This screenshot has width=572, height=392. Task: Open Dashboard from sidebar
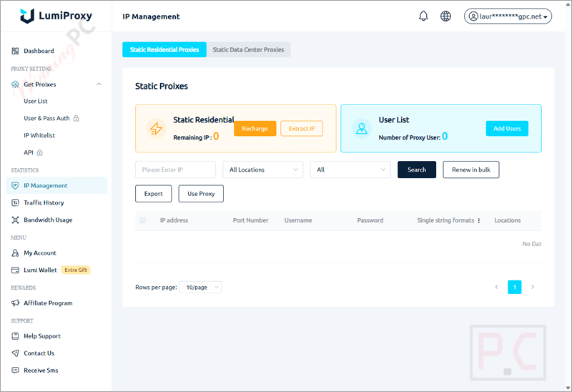[x=39, y=51]
